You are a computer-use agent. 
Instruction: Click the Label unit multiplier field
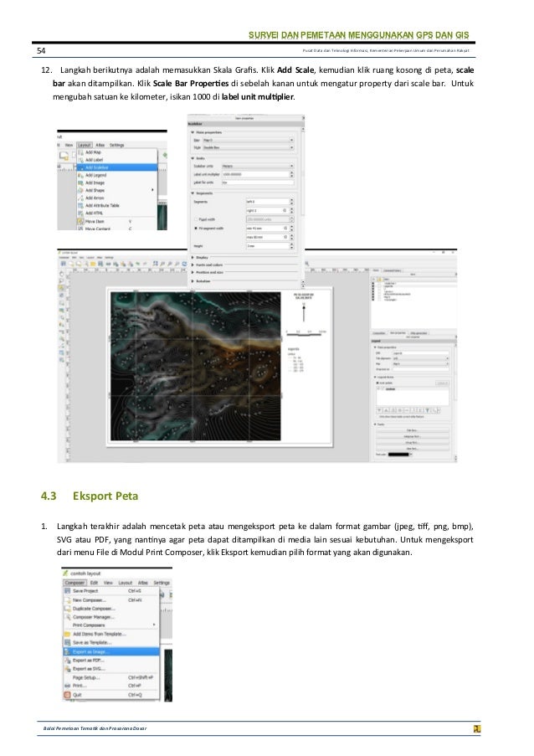tap(257, 174)
